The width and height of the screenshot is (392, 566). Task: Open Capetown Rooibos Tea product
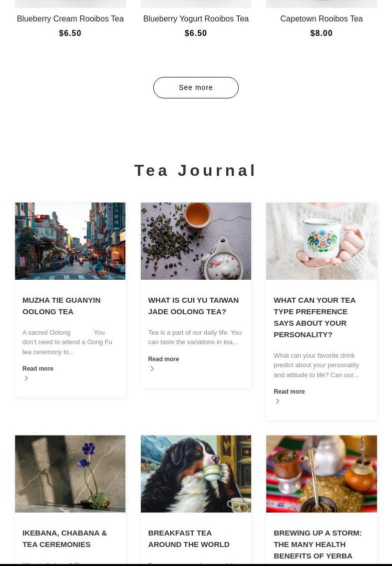pos(321,19)
